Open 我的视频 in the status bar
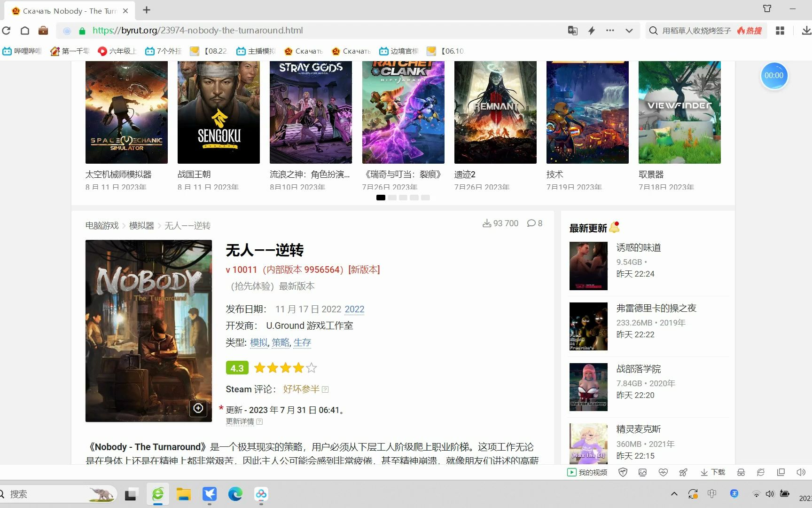Viewport: 812px width, 508px height. (x=587, y=472)
